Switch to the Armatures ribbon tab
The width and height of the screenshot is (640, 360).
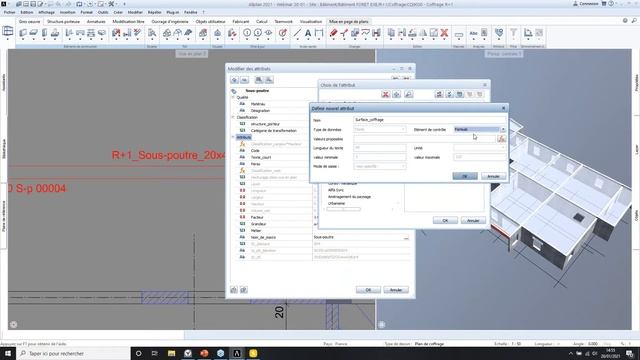click(x=96, y=22)
